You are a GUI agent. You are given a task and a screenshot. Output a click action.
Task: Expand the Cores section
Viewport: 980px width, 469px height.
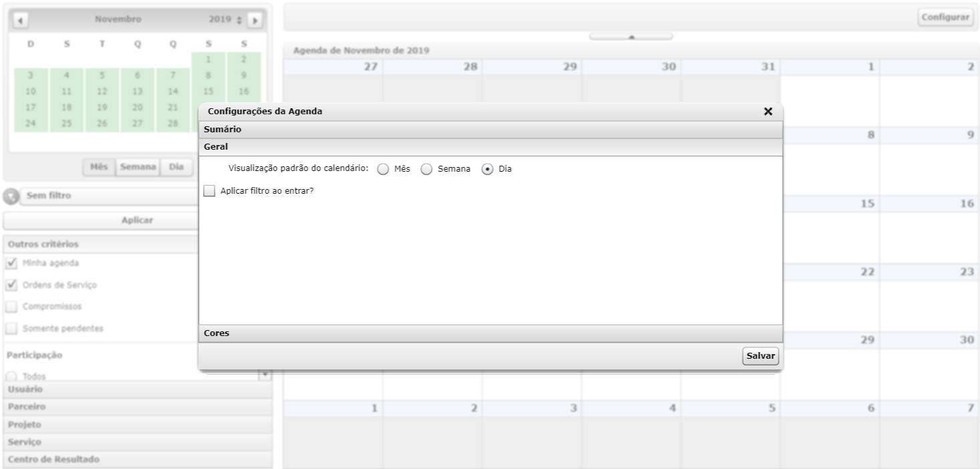(x=490, y=333)
